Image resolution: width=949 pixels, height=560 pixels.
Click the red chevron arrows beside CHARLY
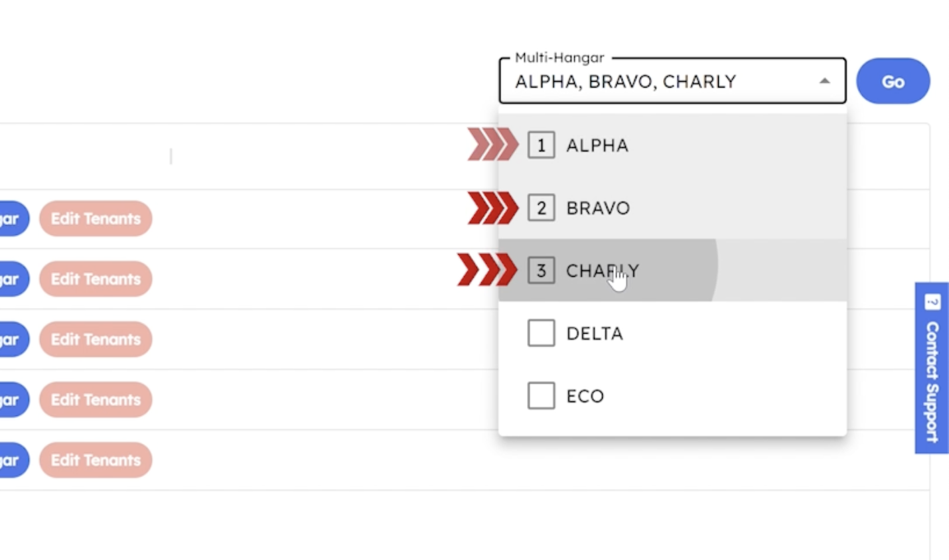[x=487, y=270]
